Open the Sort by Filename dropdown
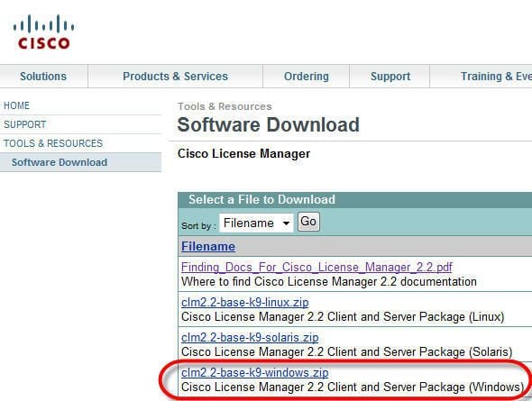The image size is (532, 401). point(256,223)
